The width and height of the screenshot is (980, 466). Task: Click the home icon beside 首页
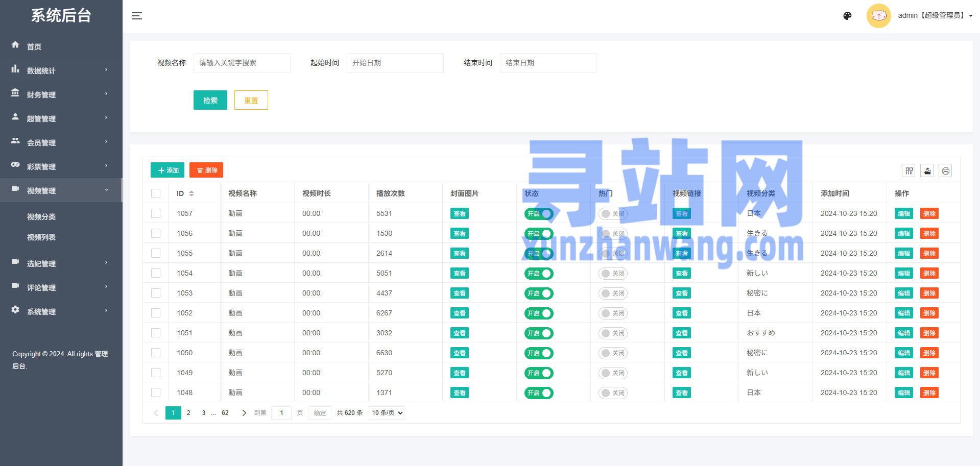(x=15, y=45)
